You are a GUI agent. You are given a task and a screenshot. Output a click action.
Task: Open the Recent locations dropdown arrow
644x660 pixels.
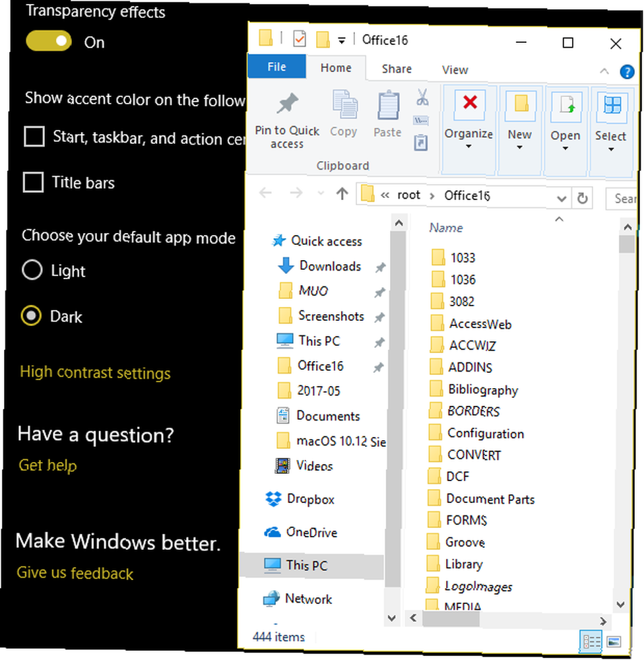(321, 193)
